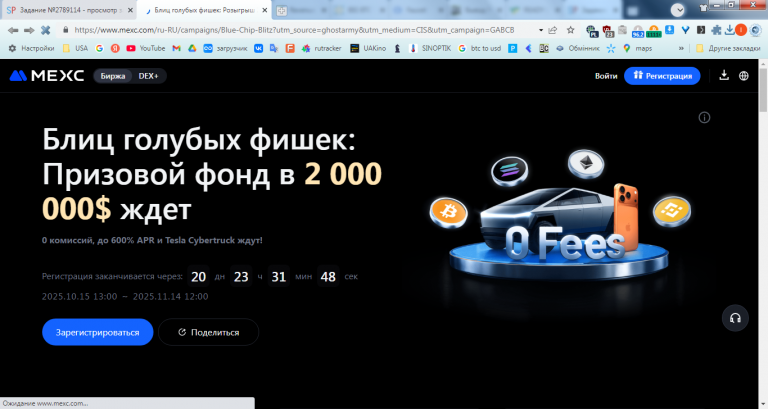
Task: Open the Google Drive bookmark icon
Action: pos(192,48)
